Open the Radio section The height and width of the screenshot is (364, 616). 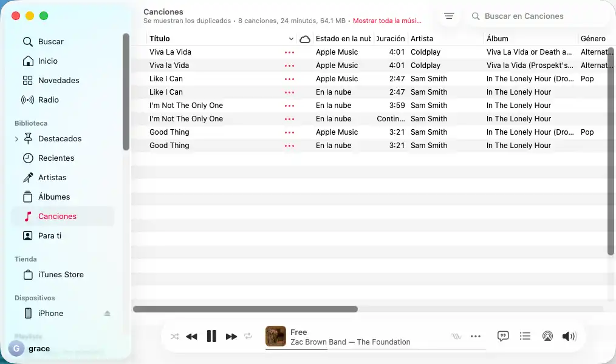click(40, 100)
